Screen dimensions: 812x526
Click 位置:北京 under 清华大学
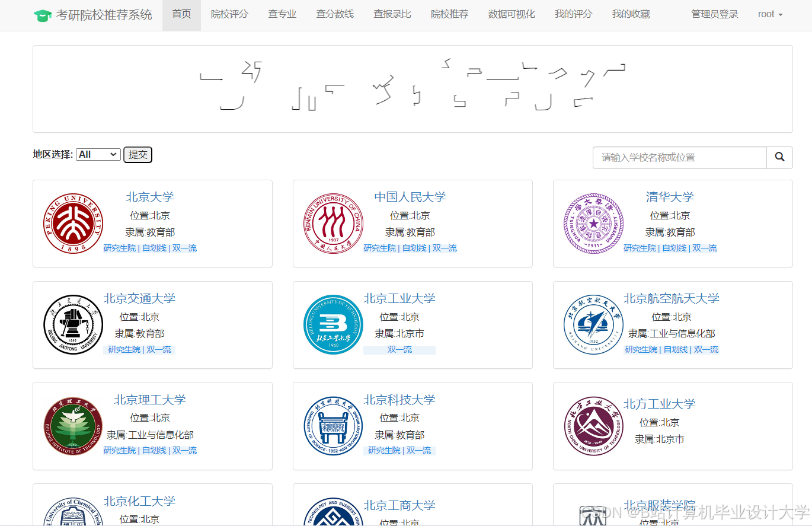click(x=670, y=215)
